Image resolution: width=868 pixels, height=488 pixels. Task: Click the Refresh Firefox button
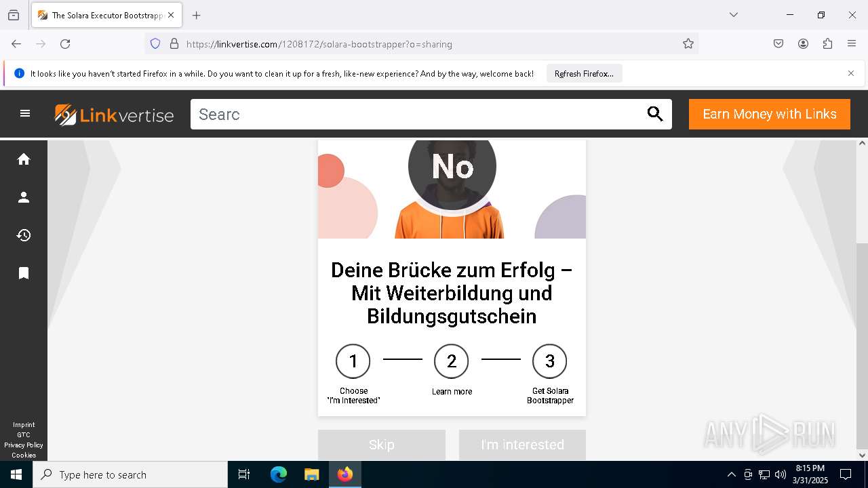[584, 73]
